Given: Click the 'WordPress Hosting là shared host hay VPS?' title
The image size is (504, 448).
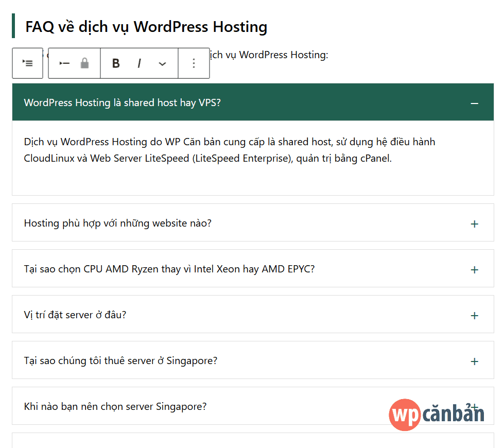Looking at the screenshot, I should [122, 102].
